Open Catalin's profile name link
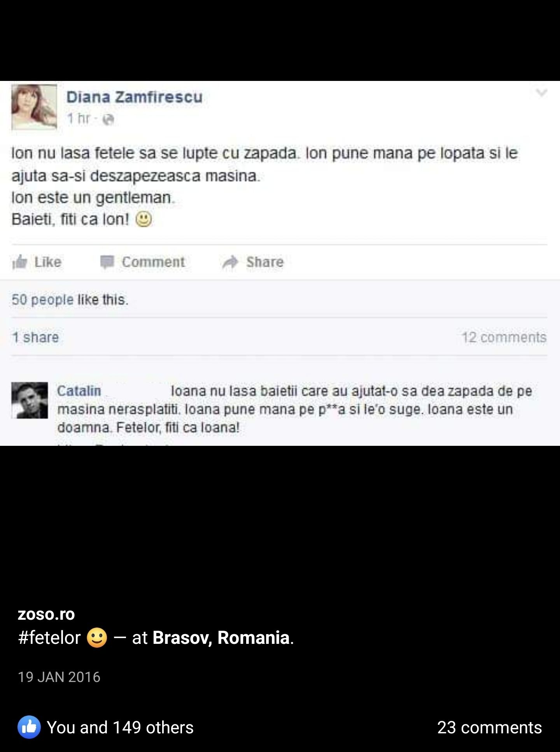The width and height of the screenshot is (560, 752). tap(79, 391)
